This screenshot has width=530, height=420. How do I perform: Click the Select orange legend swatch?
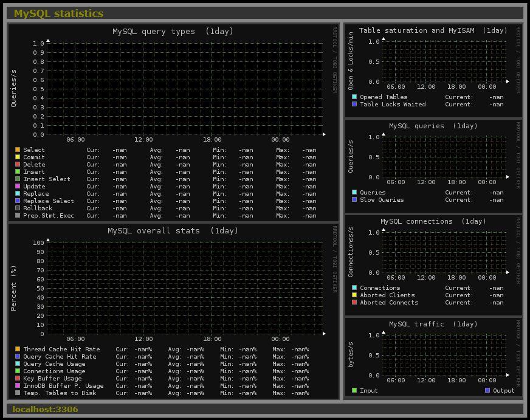coord(18,150)
